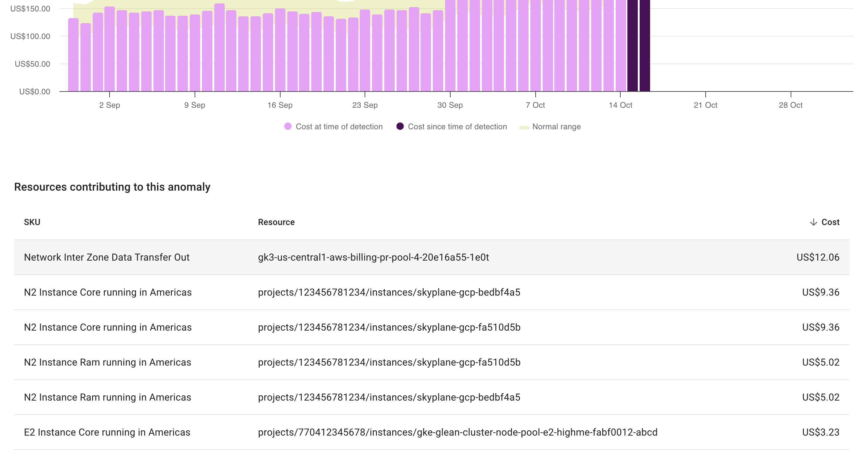
Task: Click the 30 Sep axis label
Action: tap(450, 105)
